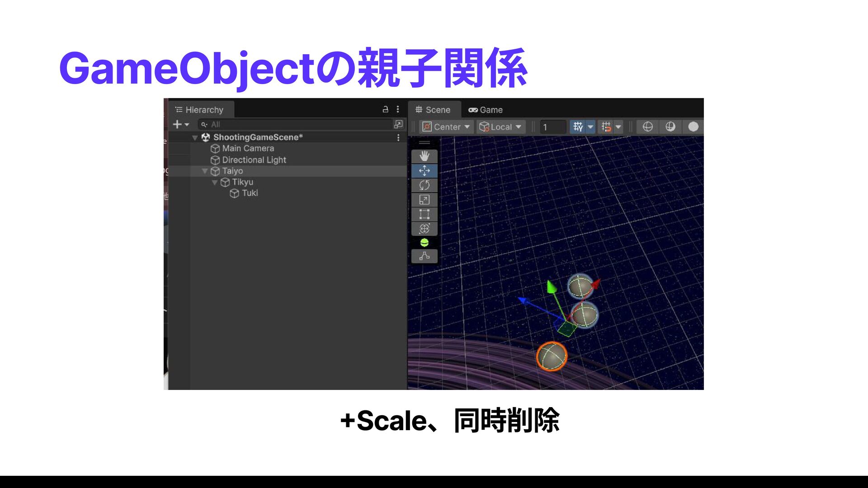Collapse the Taiyo object in Hierarchy

[x=205, y=171]
